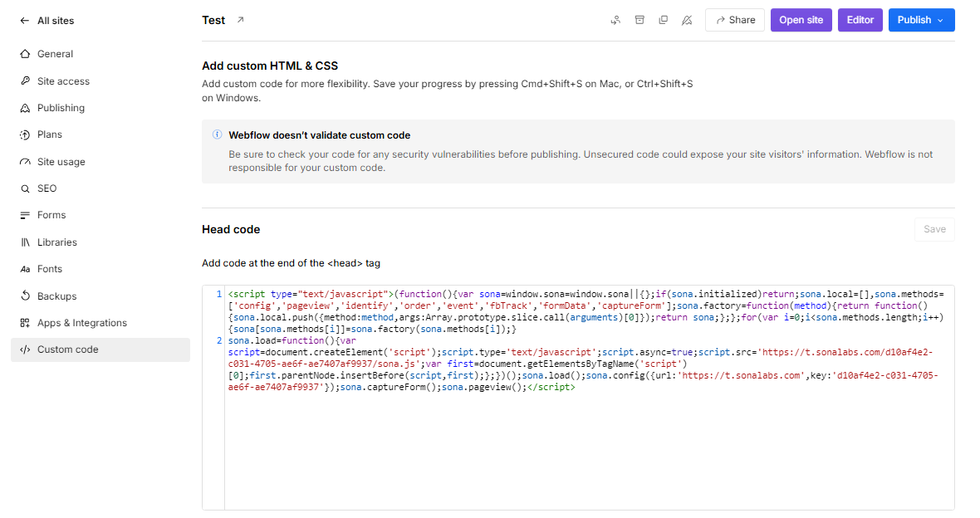Click the restore icon beside Backups
This screenshot has width=980, height=518.
pos(25,296)
